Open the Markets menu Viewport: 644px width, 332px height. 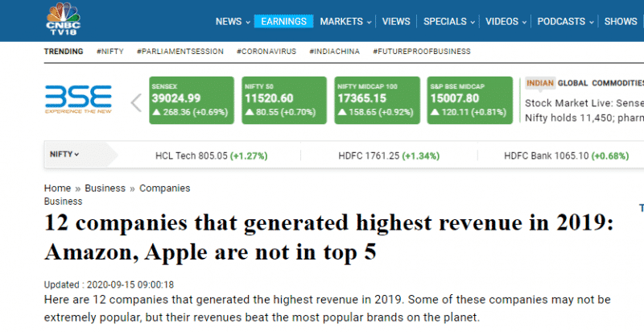pyautogui.click(x=341, y=22)
